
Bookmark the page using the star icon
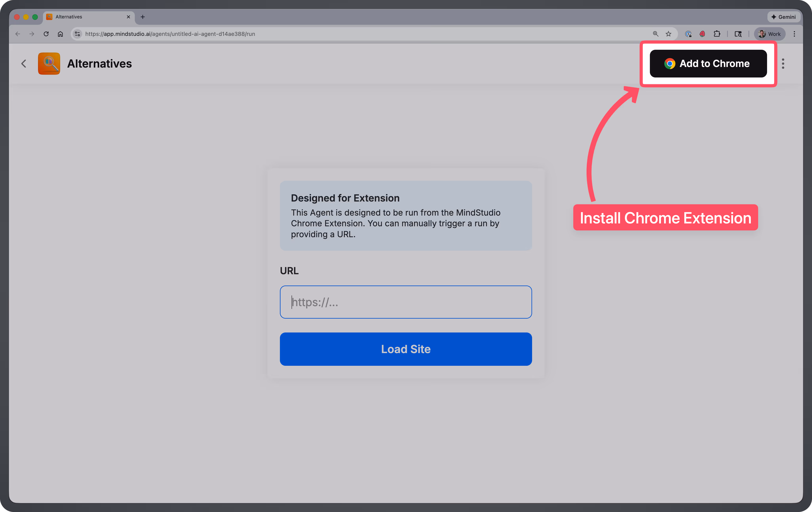coord(668,34)
